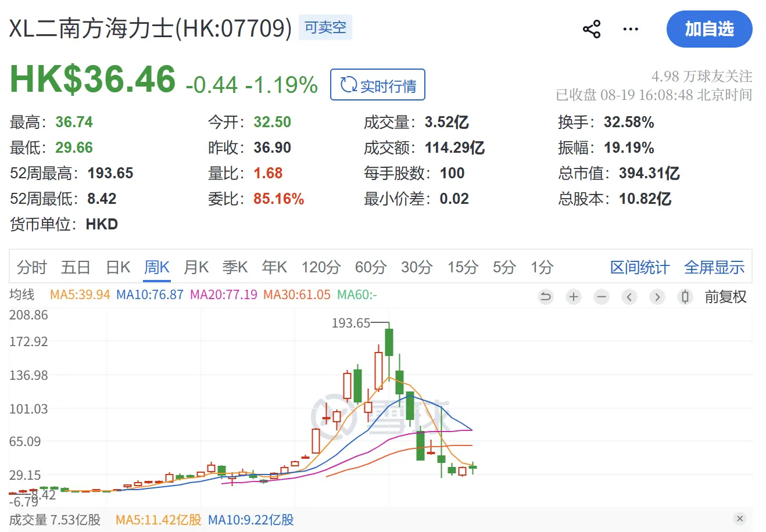Click the volume MA5:11.42亿股 label
The width and height of the screenshot is (766, 532).
coord(158,520)
